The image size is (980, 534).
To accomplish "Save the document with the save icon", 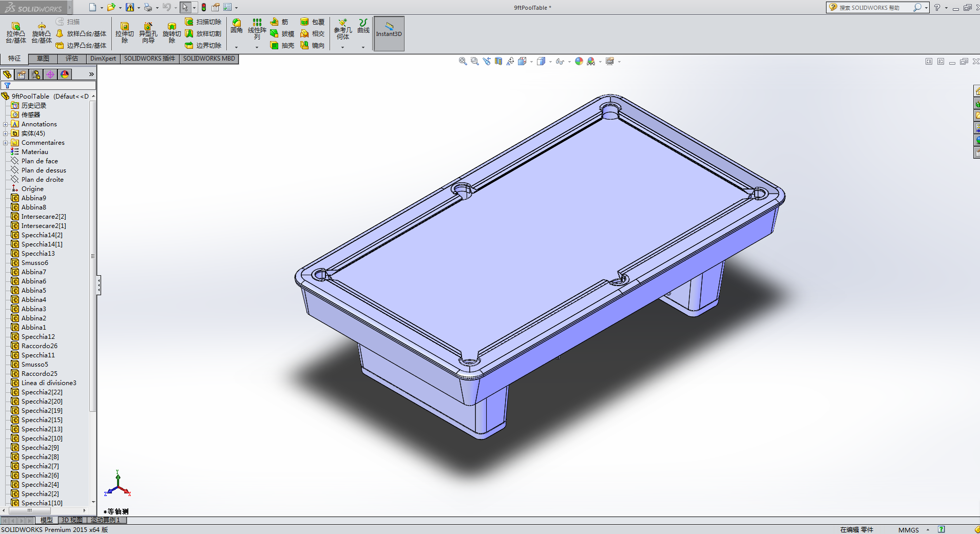I will click(x=130, y=8).
